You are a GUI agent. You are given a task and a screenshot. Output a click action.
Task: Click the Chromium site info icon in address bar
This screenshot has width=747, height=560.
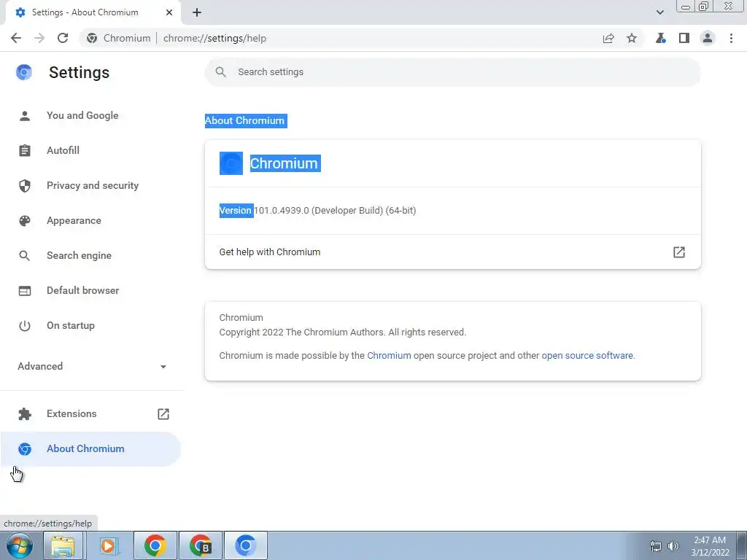(92, 38)
